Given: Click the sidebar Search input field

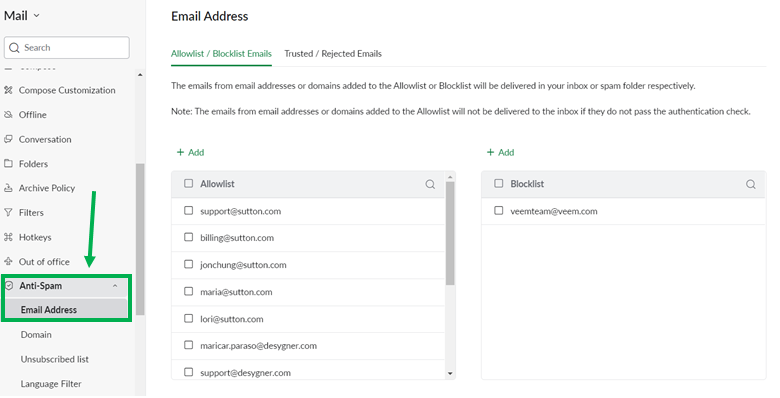Looking at the screenshot, I should (67, 48).
